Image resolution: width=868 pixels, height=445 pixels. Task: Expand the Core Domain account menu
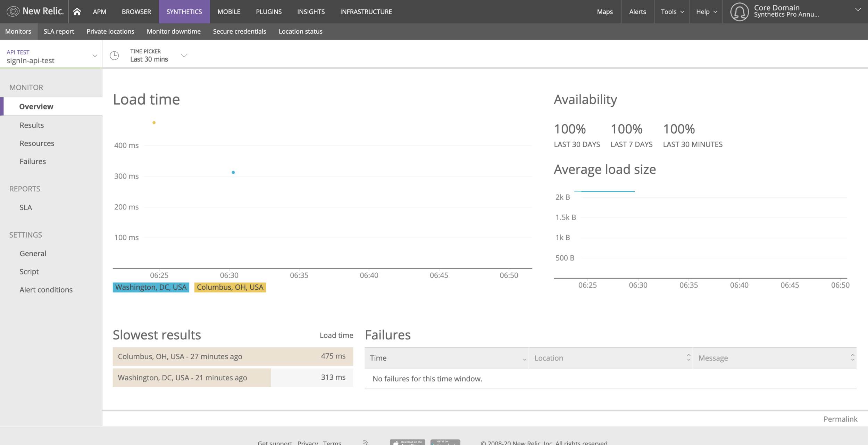(x=858, y=10)
